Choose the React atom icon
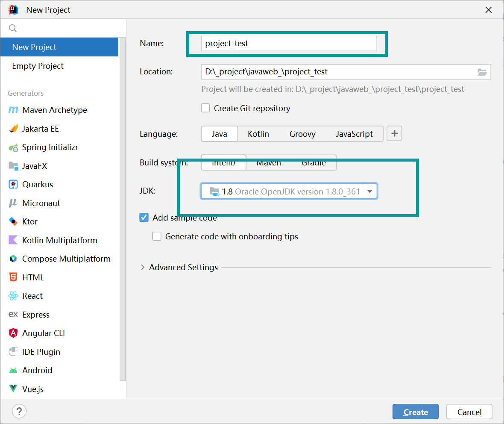 pos(13,296)
